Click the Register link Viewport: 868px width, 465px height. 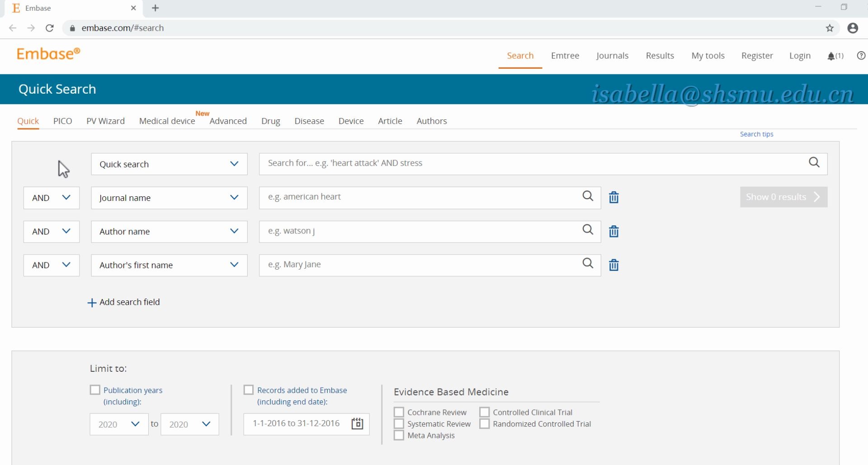point(757,56)
